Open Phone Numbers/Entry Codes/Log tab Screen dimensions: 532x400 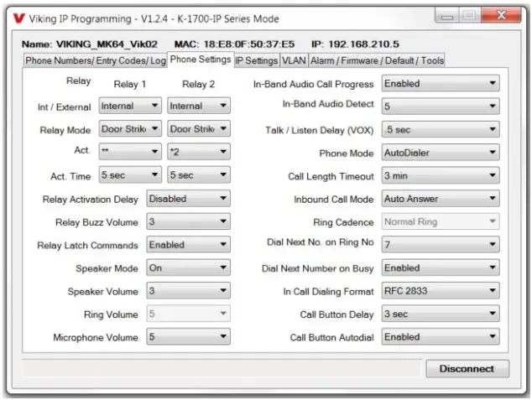pos(96,60)
